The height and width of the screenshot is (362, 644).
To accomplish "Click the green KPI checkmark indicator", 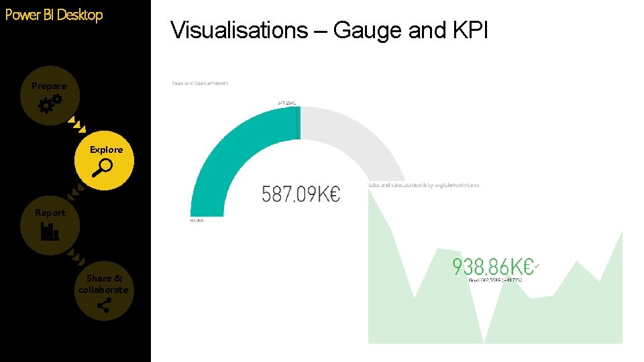I will 537,266.
